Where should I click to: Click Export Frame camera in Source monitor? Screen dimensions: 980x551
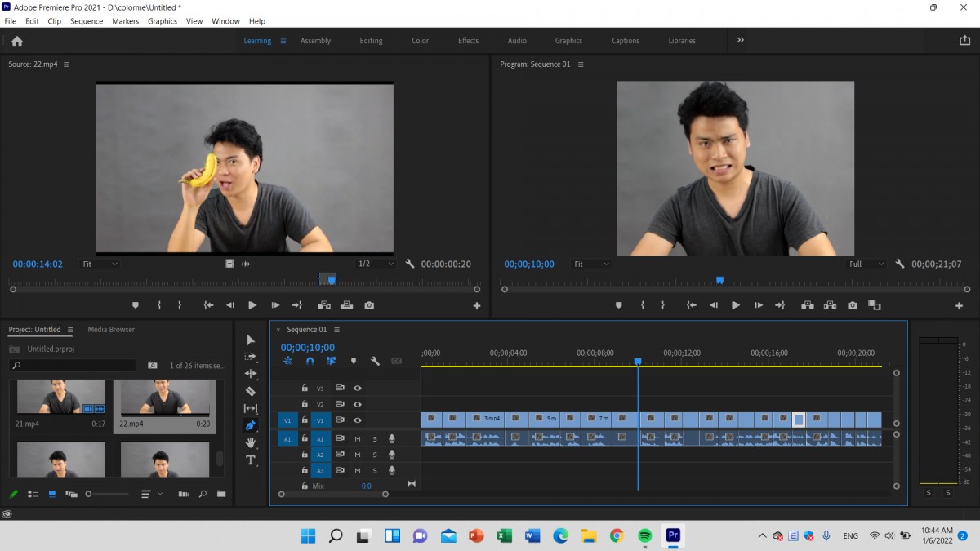coord(369,305)
